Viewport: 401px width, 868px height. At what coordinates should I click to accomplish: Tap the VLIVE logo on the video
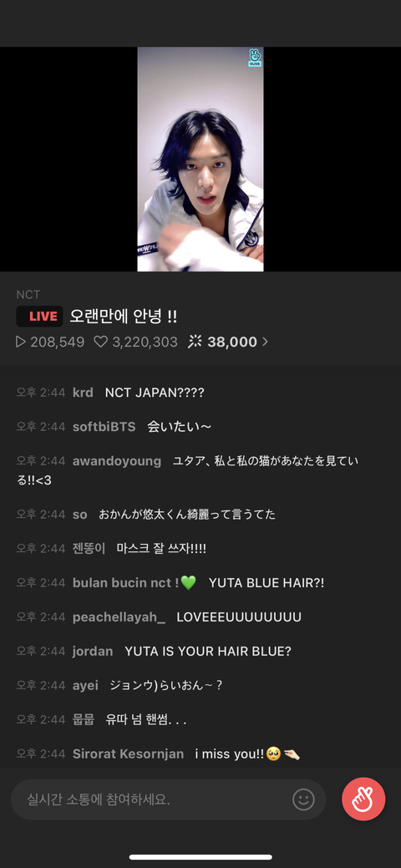click(x=255, y=58)
